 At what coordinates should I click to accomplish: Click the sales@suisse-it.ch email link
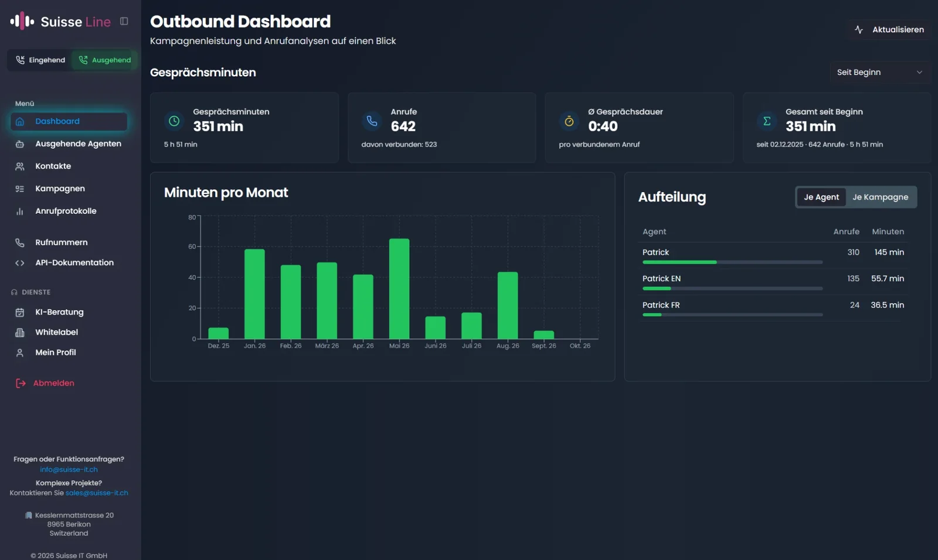coord(97,493)
